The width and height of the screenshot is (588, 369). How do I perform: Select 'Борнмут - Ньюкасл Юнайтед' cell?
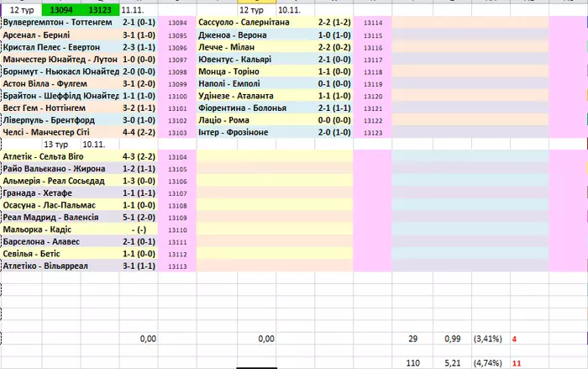pos(60,71)
